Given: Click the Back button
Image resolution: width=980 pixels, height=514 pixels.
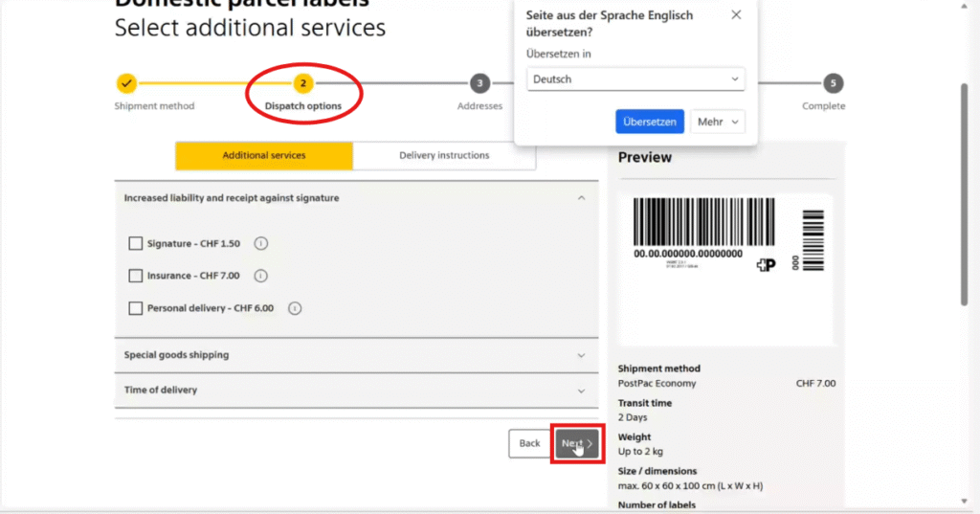Looking at the screenshot, I should coord(529,443).
